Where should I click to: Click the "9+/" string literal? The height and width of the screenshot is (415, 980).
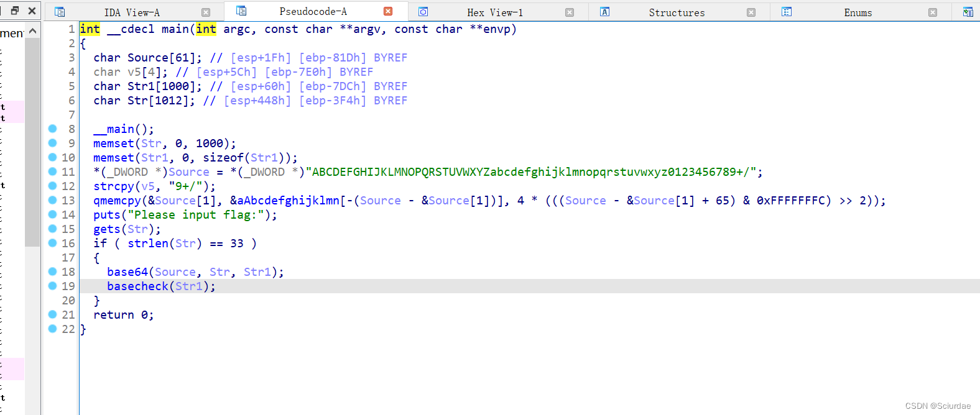point(185,186)
